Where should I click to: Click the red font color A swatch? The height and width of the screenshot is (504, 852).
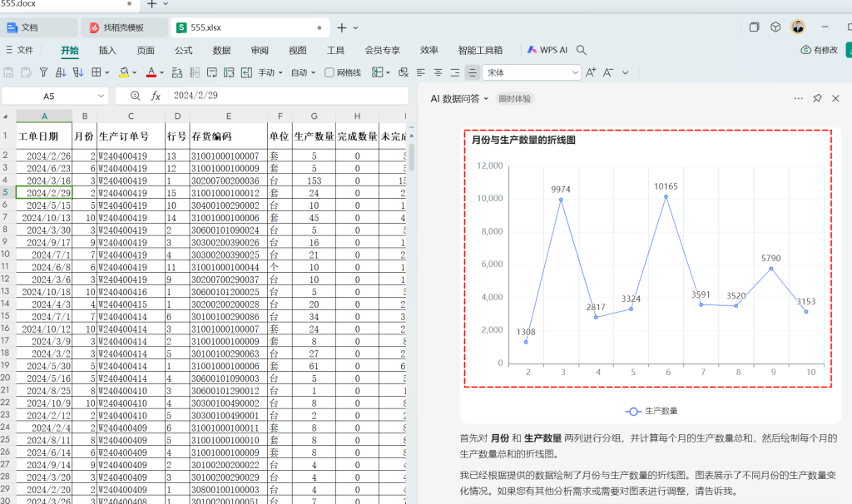151,72
